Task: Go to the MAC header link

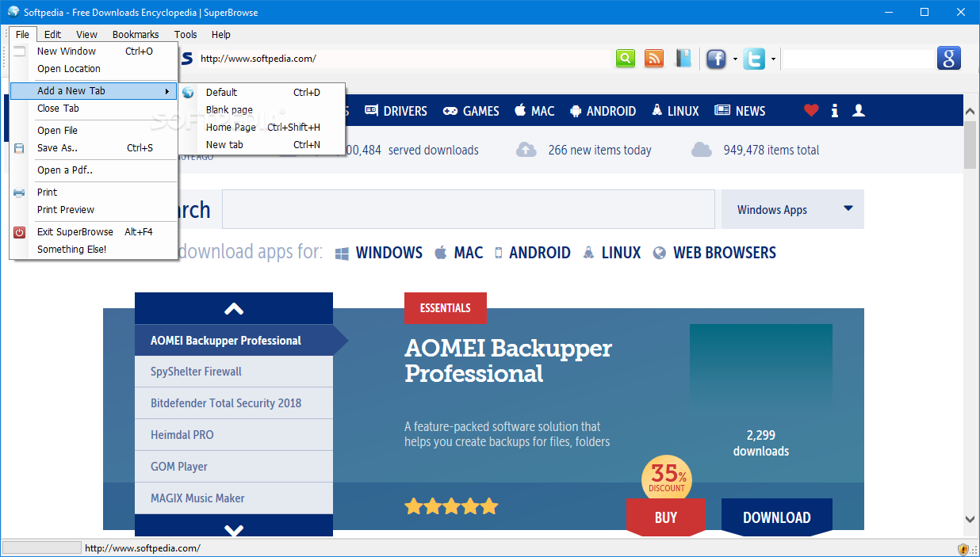Action: [x=534, y=111]
